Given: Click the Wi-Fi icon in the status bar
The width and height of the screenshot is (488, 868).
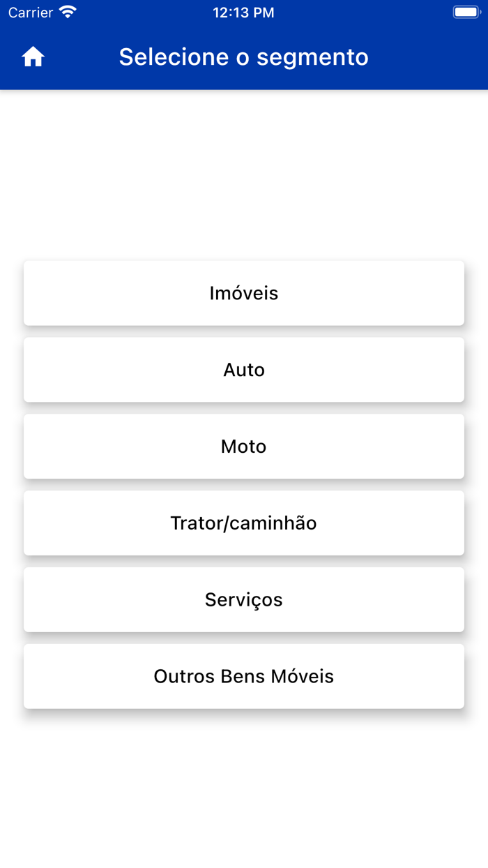Looking at the screenshot, I should (x=66, y=11).
